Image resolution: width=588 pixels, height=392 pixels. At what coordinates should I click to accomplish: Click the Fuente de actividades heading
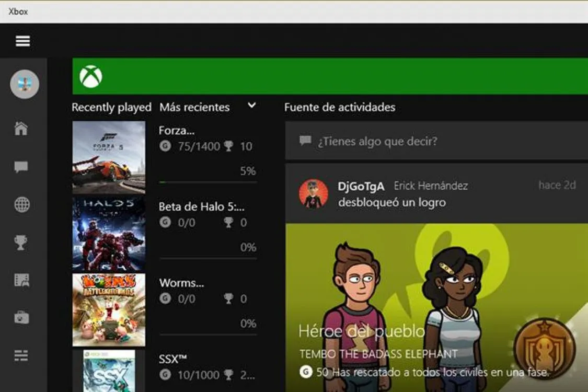point(340,107)
